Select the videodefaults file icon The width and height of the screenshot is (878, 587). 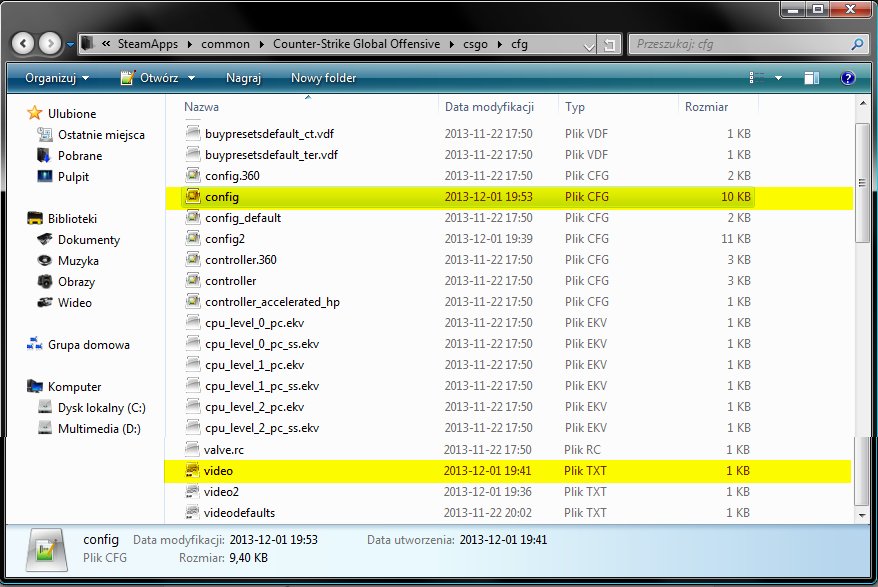[192, 512]
